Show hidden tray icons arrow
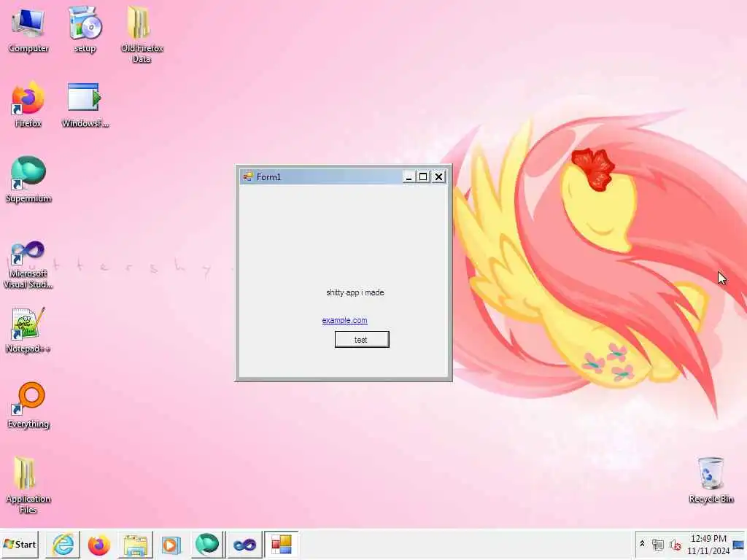747x560 pixels. (x=642, y=544)
